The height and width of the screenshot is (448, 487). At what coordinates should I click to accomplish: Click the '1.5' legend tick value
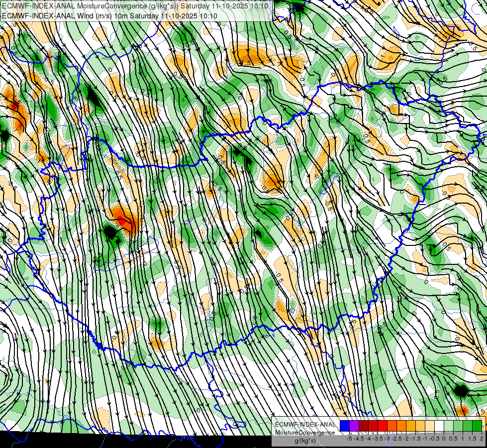(473, 439)
